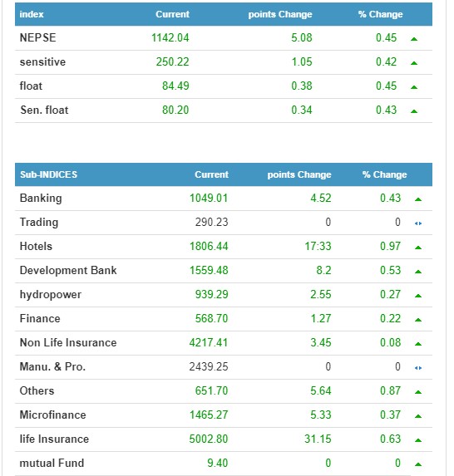
Task: Click the blue no-change icon in Manu. & Pro. row
Action: [x=418, y=368]
